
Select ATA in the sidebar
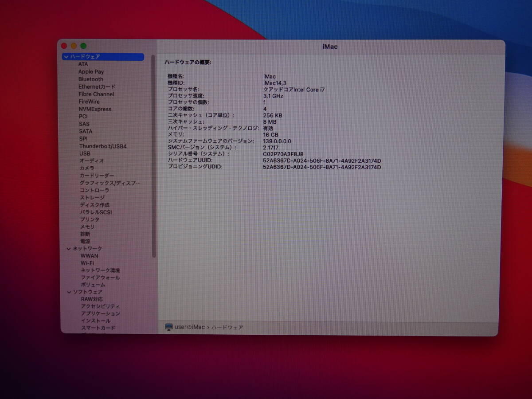click(83, 64)
